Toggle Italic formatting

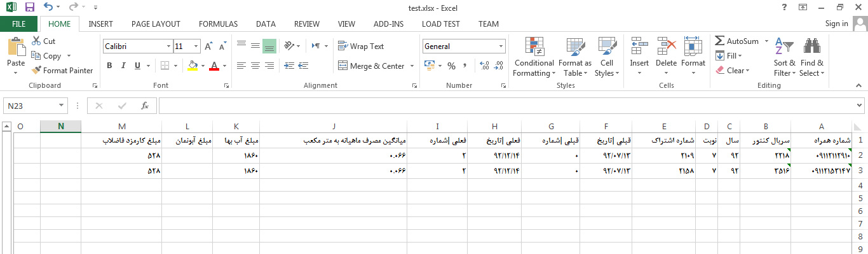[x=123, y=66]
